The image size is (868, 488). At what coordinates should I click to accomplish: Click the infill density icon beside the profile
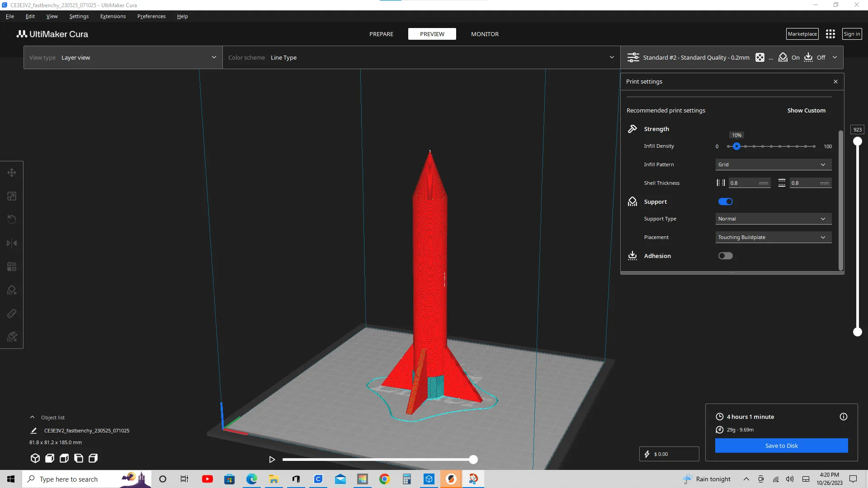[x=759, y=57]
